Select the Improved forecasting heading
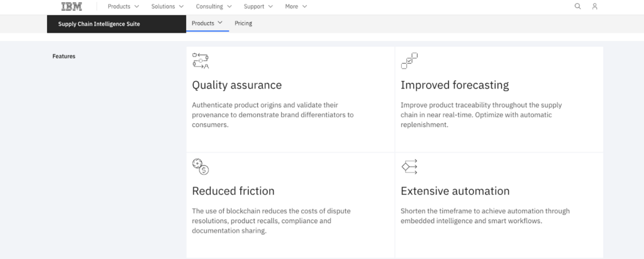This screenshot has height=259, width=644. [455, 85]
